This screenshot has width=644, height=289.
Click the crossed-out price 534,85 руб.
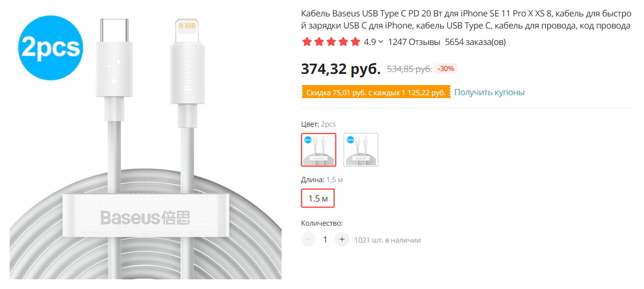click(x=409, y=69)
